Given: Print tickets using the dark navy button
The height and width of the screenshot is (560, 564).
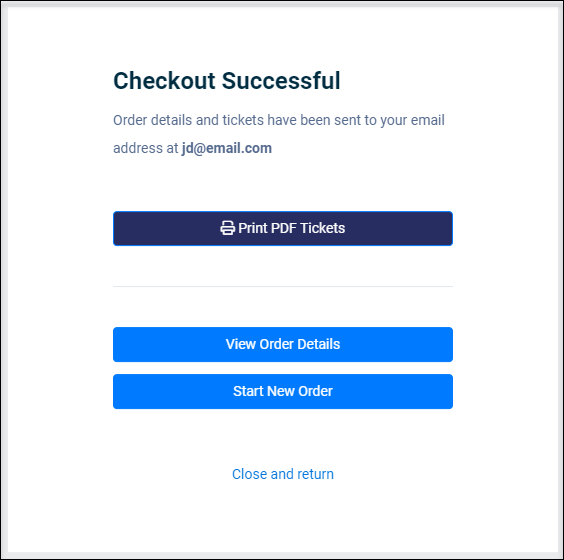Looking at the screenshot, I should [x=283, y=228].
